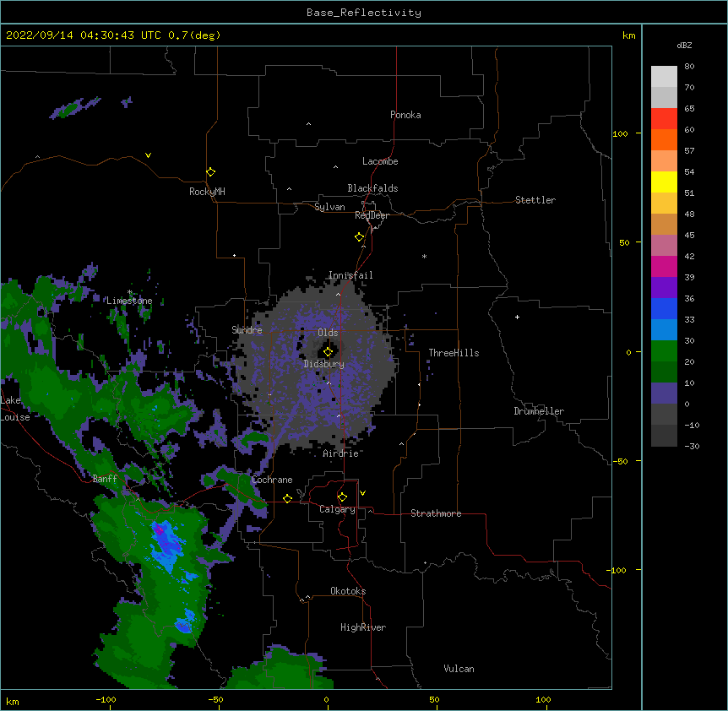Click the Lacombe city label

pos(380,161)
